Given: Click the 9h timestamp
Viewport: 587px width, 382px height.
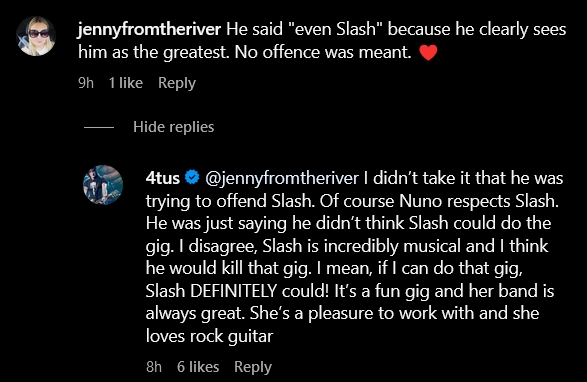Looking at the screenshot, I should (86, 83).
